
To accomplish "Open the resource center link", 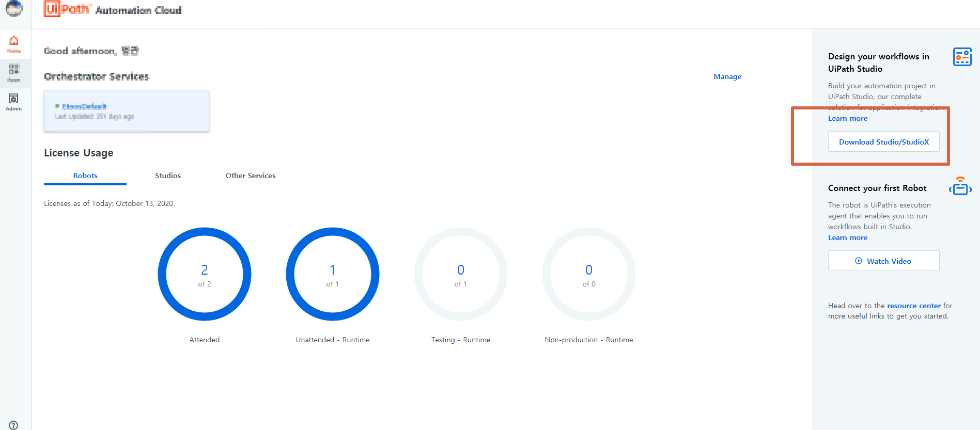I will 913,306.
